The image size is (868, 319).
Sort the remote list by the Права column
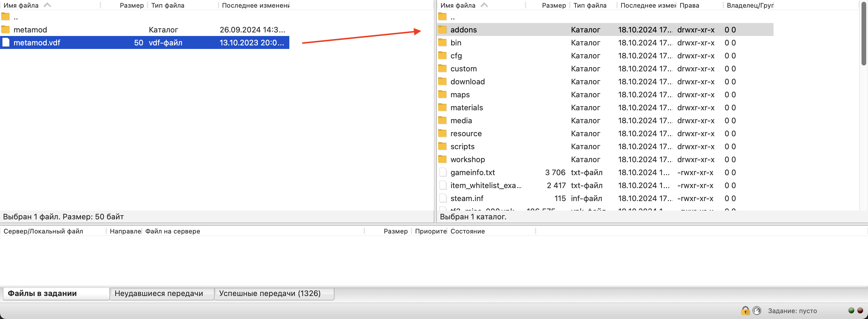689,5
